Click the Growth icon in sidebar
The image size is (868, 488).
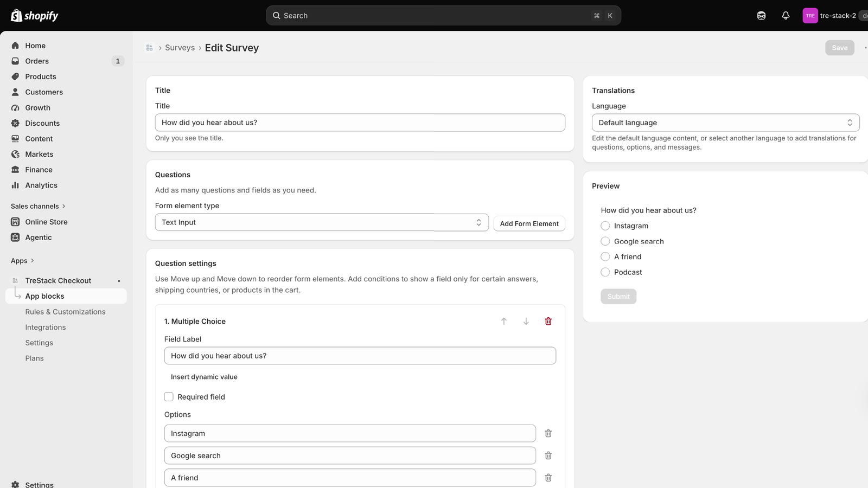pyautogui.click(x=15, y=108)
